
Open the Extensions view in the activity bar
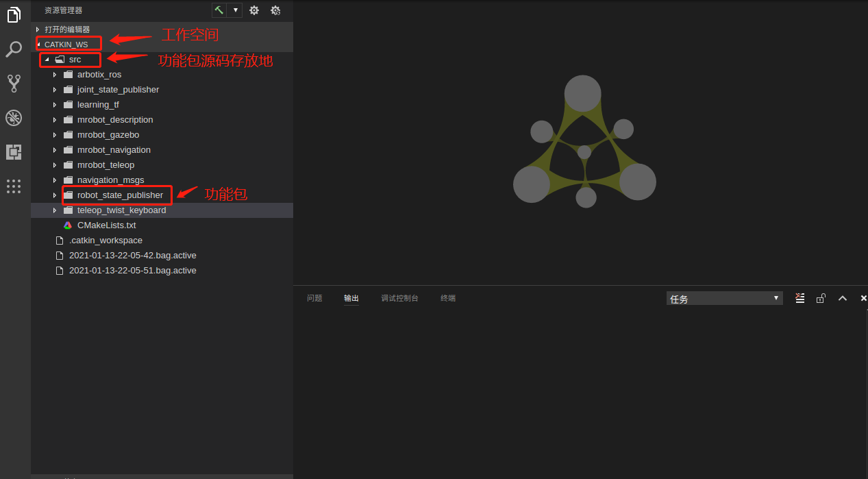[14, 151]
